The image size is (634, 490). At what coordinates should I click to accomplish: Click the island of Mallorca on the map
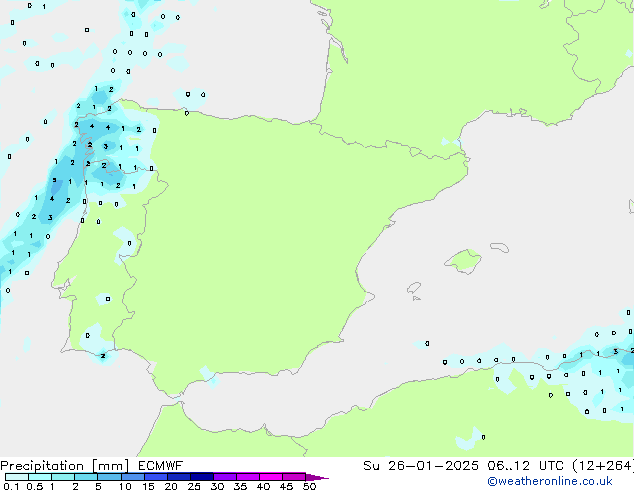coord(463,262)
